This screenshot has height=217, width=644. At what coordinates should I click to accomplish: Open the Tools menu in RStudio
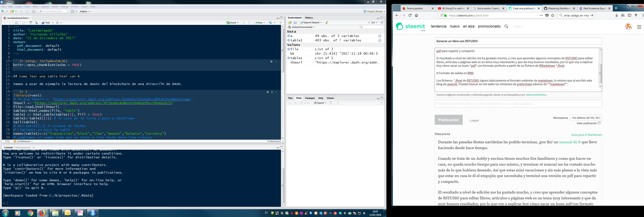click(84, 6)
